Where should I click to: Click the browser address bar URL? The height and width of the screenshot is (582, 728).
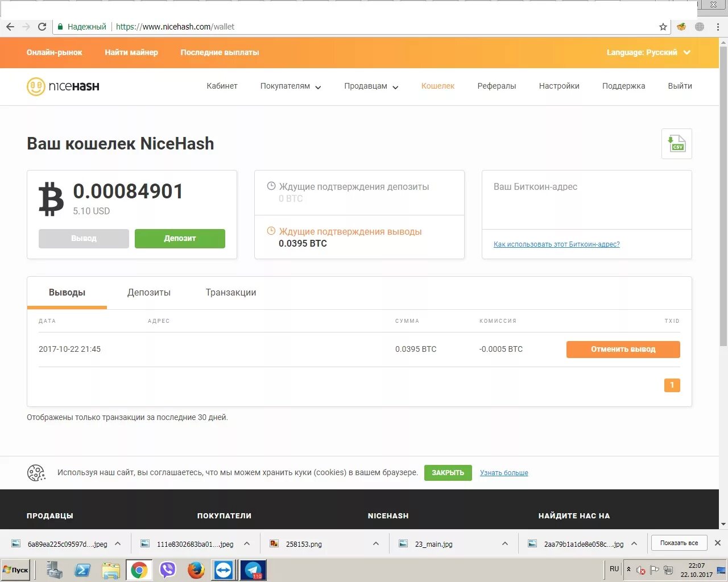pyautogui.click(x=175, y=27)
